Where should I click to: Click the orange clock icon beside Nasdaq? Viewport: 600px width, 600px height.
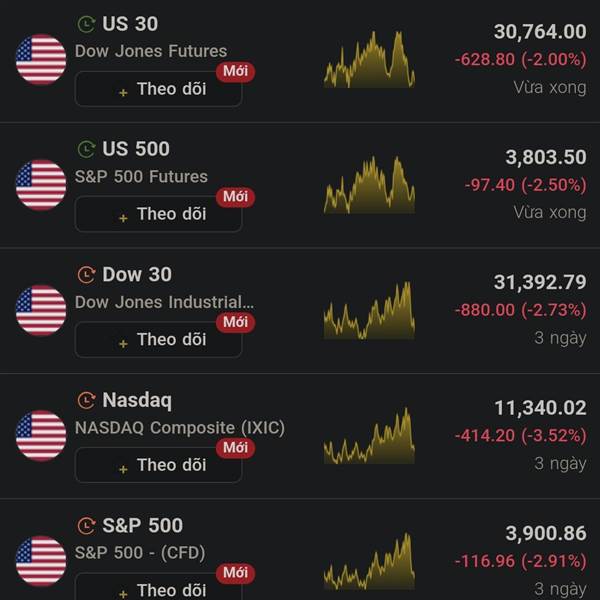[x=86, y=401]
